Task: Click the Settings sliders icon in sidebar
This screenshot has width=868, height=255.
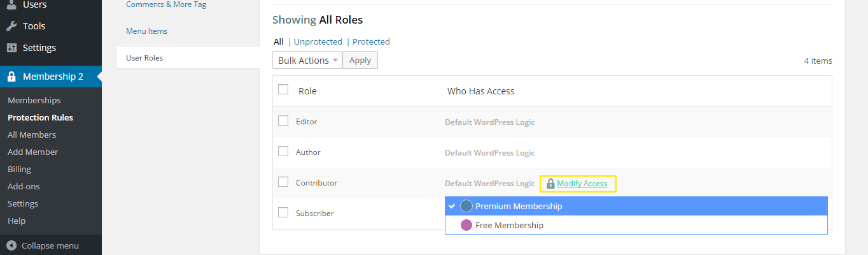Action: pos(11,48)
